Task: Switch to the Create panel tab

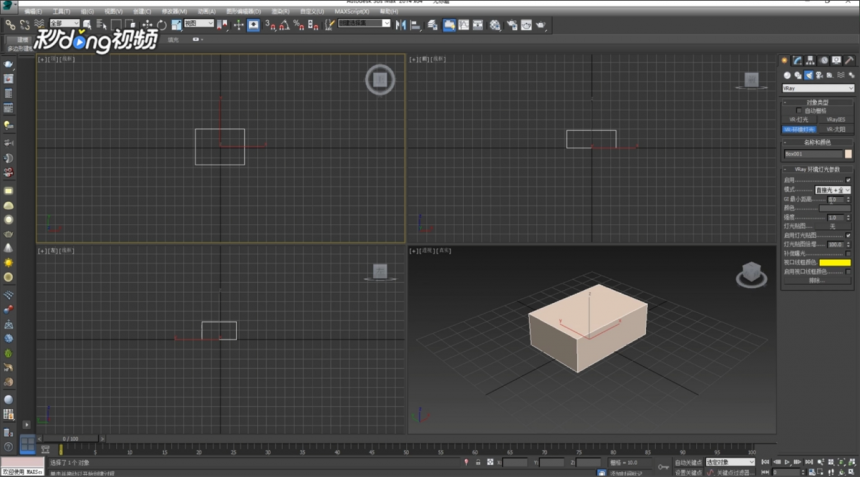Action: coord(784,60)
